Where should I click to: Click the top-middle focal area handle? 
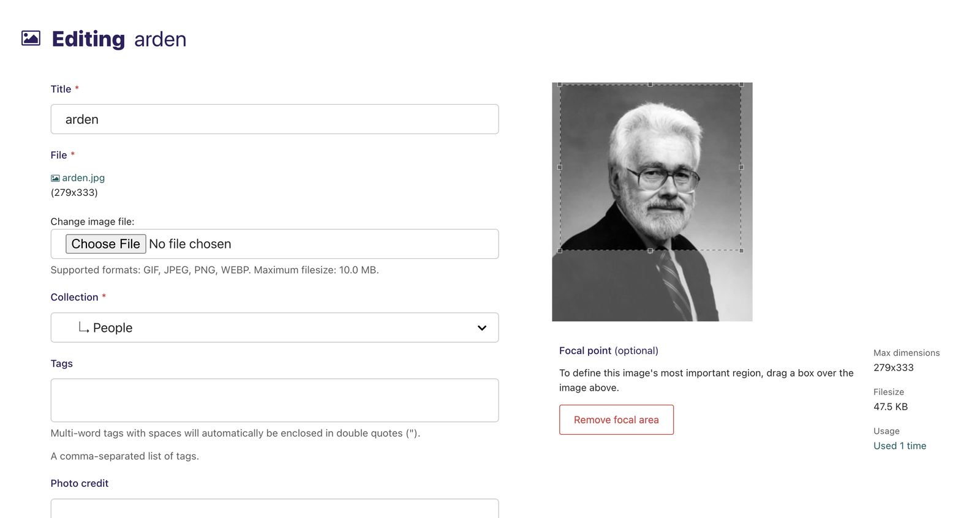click(650, 84)
